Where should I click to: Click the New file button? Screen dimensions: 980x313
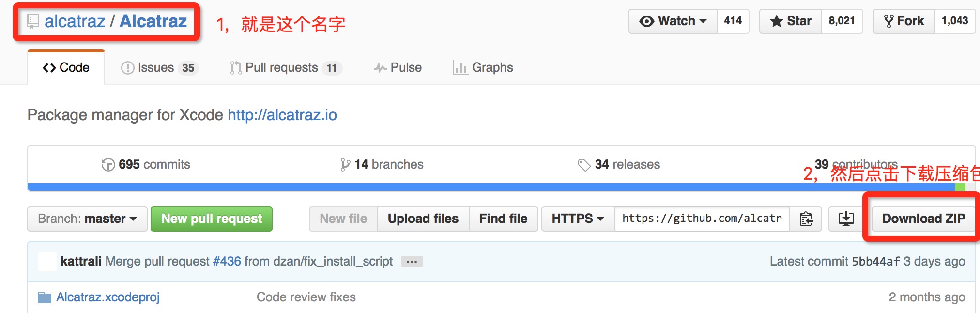coord(343,219)
